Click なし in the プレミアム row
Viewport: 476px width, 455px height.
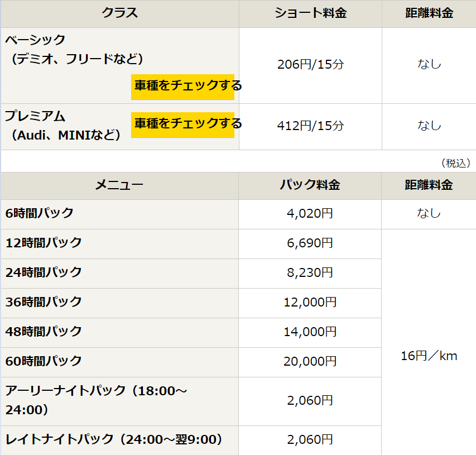(429, 126)
